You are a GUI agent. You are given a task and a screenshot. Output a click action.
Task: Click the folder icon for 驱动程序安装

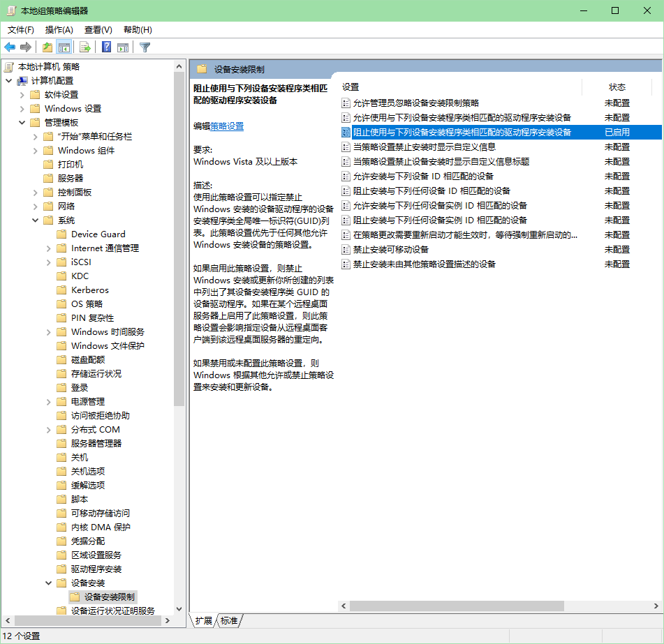pos(62,569)
